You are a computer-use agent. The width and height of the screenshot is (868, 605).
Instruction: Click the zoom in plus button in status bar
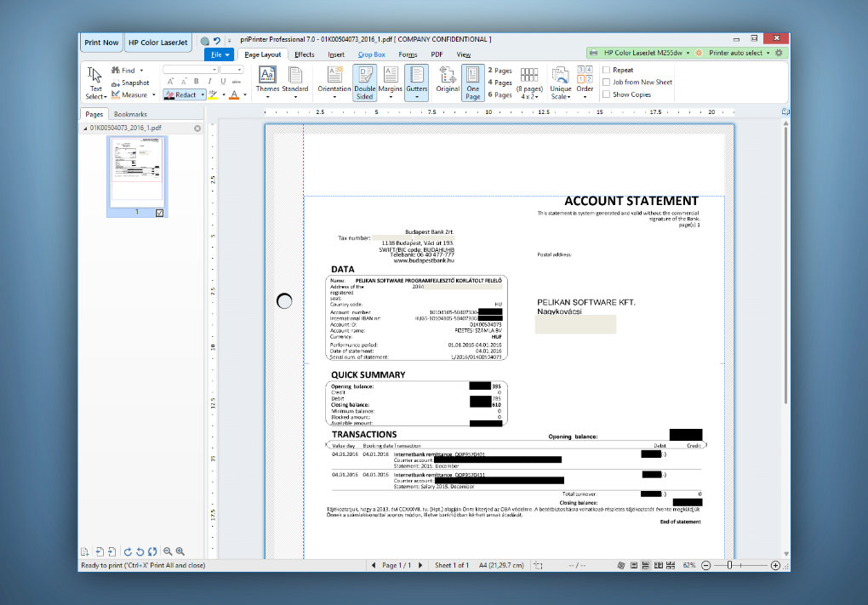coord(775,565)
